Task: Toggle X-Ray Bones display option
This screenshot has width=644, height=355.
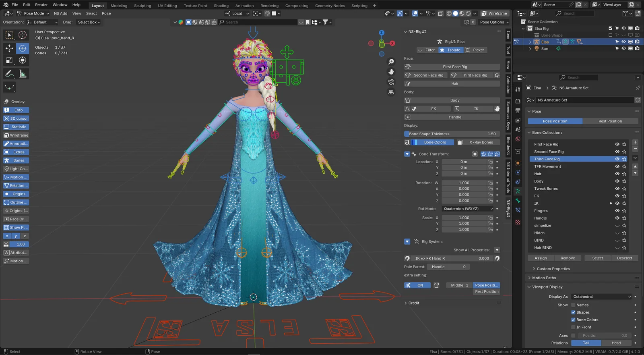Action: (478, 142)
